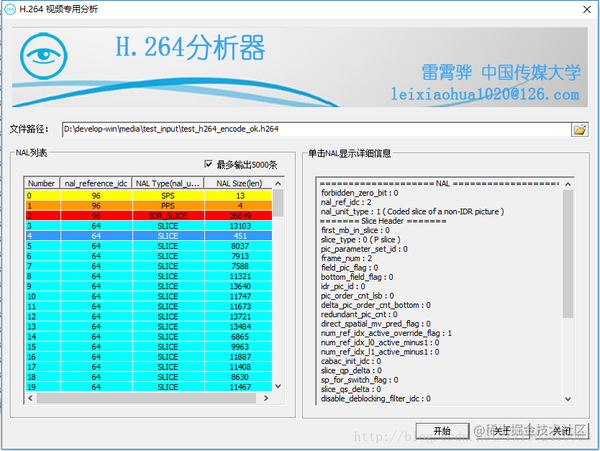Click the H.264 app icon in title bar
This screenshot has height=451, width=600.
click(10, 9)
